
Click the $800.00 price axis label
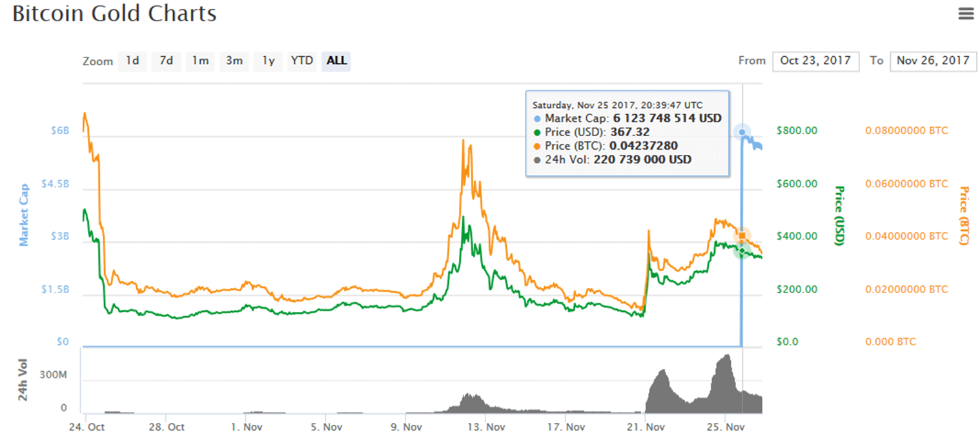pos(797,131)
